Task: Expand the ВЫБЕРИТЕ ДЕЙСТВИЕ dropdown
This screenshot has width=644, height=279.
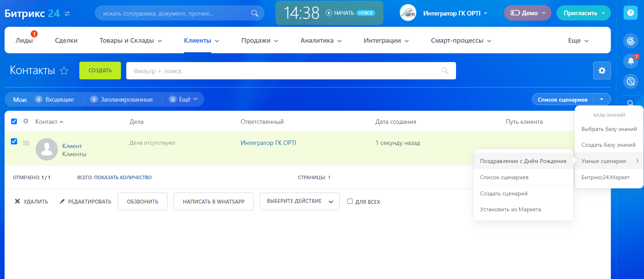Action: [299, 201]
